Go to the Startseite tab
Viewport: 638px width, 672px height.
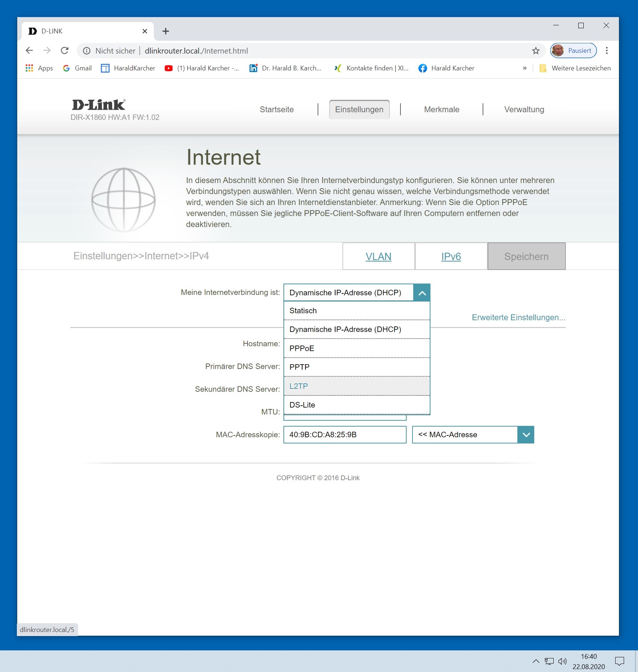(277, 110)
